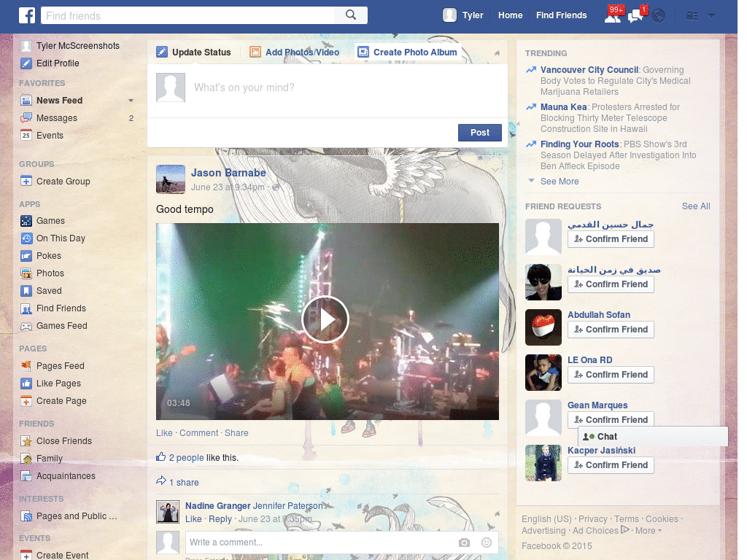Insert an emoji in the comment box
Screen dimensions: 747x560
(486, 542)
